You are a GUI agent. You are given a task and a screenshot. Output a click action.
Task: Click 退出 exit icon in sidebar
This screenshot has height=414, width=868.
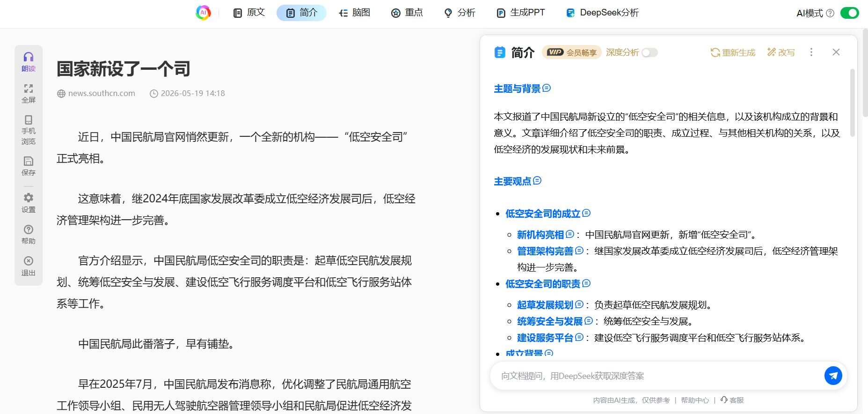coord(29,266)
